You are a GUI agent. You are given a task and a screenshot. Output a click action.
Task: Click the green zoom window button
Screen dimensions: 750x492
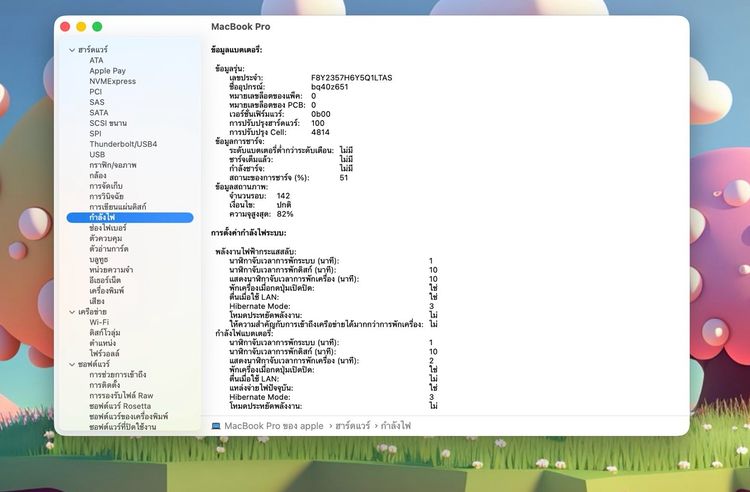(x=97, y=27)
